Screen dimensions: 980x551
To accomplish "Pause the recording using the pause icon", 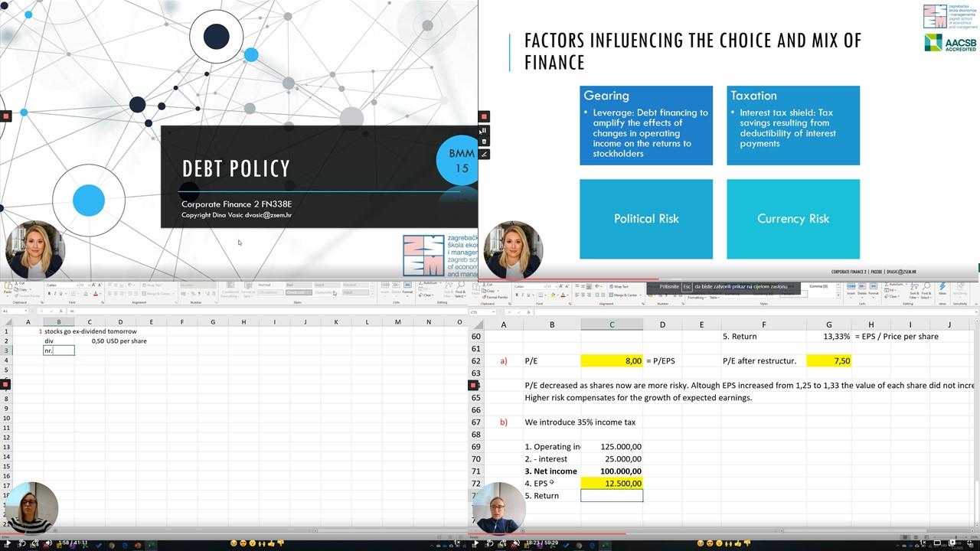I will pyautogui.click(x=484, y=130).
